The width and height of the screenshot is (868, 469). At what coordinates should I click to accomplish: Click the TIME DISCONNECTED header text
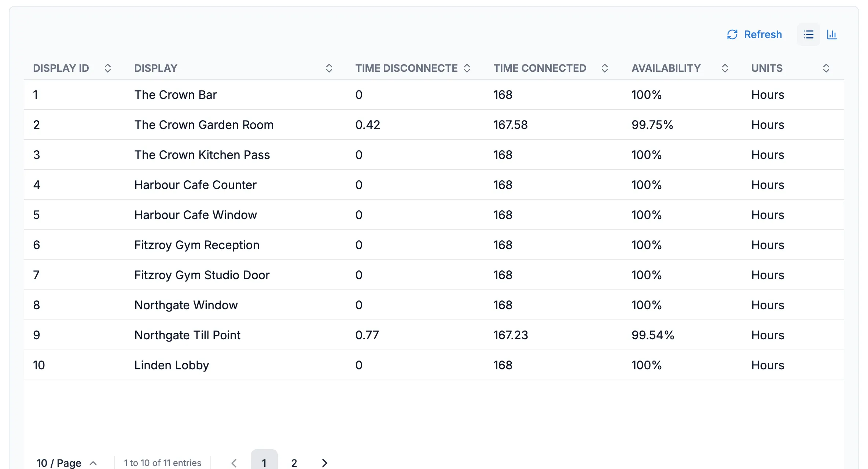[407, 68]
